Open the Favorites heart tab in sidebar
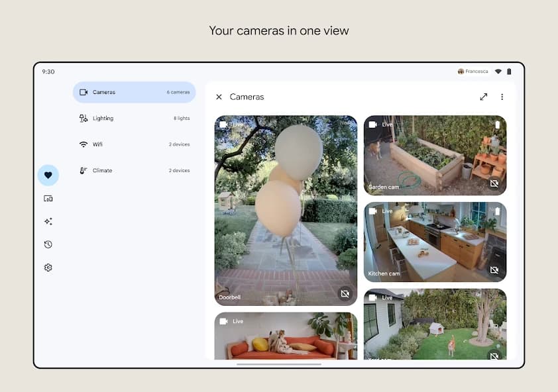This screenshot has height=392, width=558. click(x=48, y=175)
